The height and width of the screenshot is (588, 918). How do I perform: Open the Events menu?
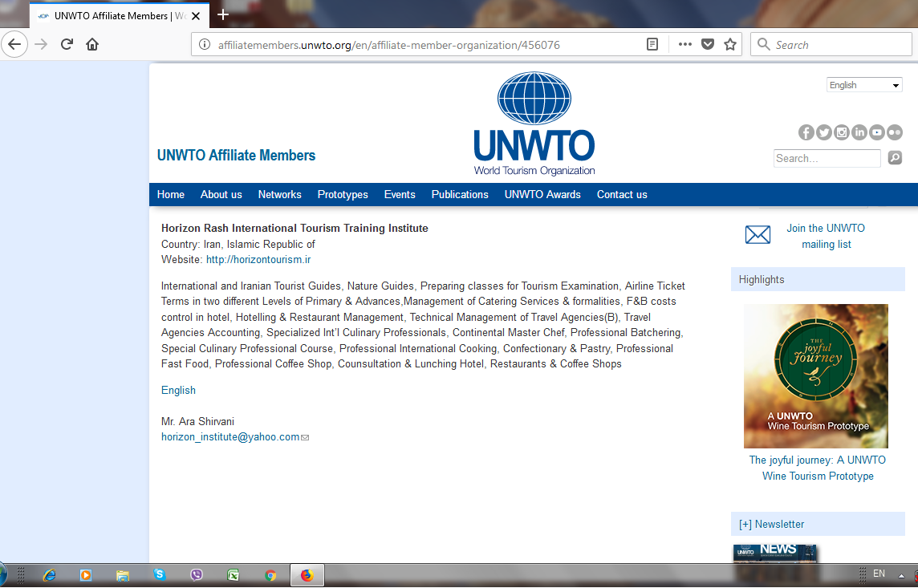tap(400, 194)
